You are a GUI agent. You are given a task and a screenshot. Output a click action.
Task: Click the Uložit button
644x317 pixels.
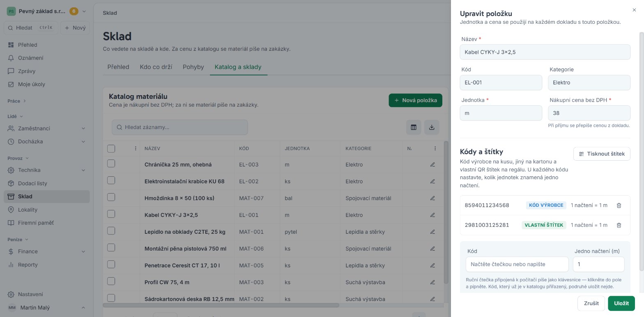621,303
